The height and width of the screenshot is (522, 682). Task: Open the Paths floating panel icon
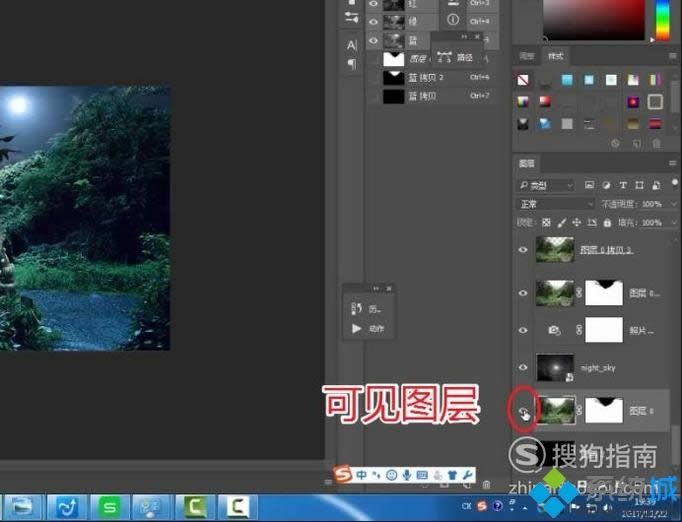click(x=444, y=57)
